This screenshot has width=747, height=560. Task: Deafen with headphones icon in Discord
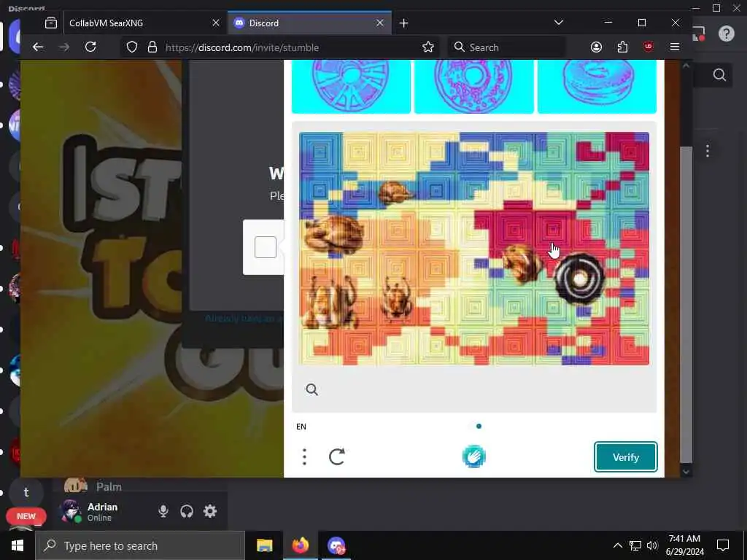pos(187,511)
